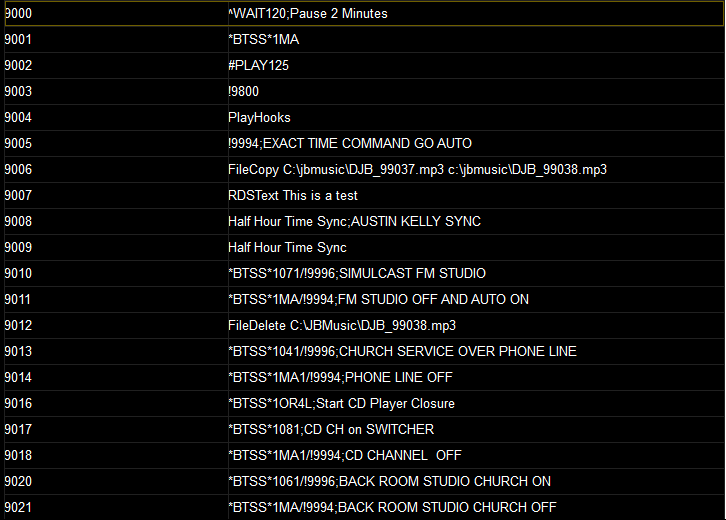This screenshot has width=726, height=520.
Task: Click SIMULCAST FM STUDIO macro
Action: [364, 273]
